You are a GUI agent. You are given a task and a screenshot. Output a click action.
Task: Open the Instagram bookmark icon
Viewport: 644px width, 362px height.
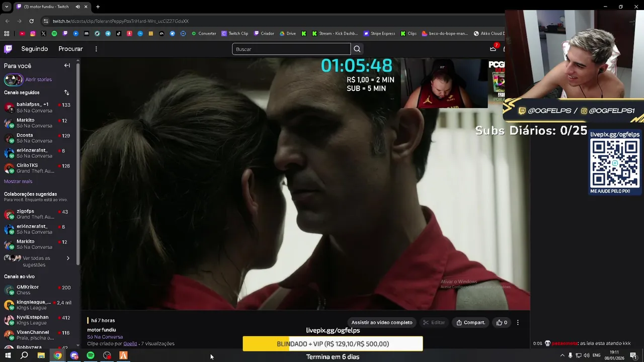tap(33, 34)
